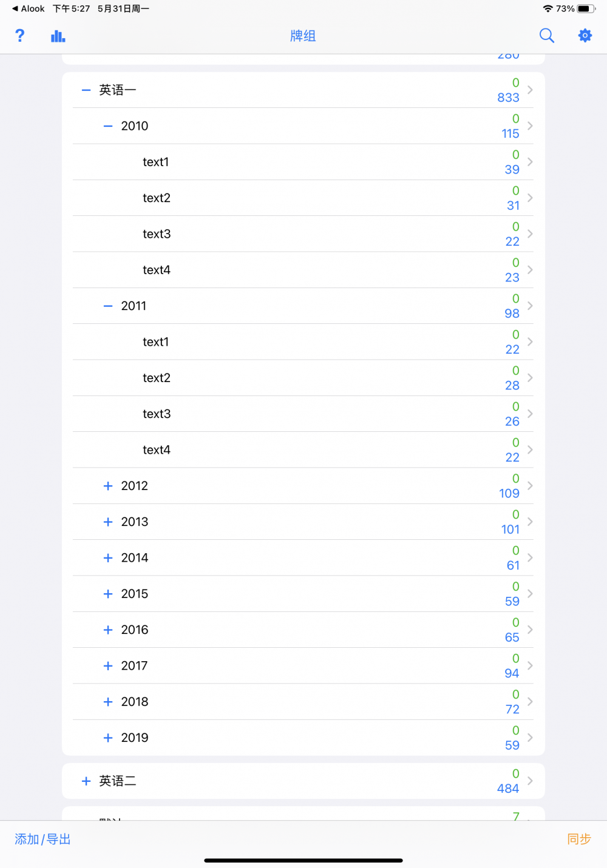Tap the 同步 sync button
Screen dimensions: 607x868
(579, 839)
